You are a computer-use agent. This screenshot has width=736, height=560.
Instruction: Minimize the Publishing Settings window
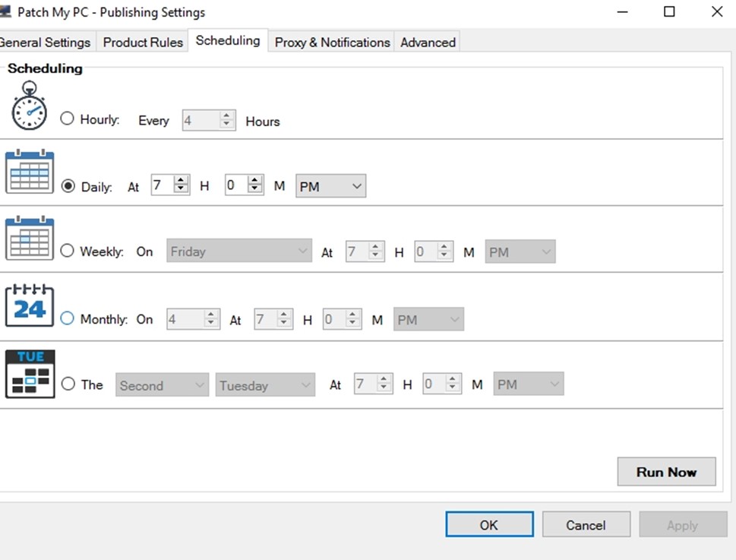[622, 11]
